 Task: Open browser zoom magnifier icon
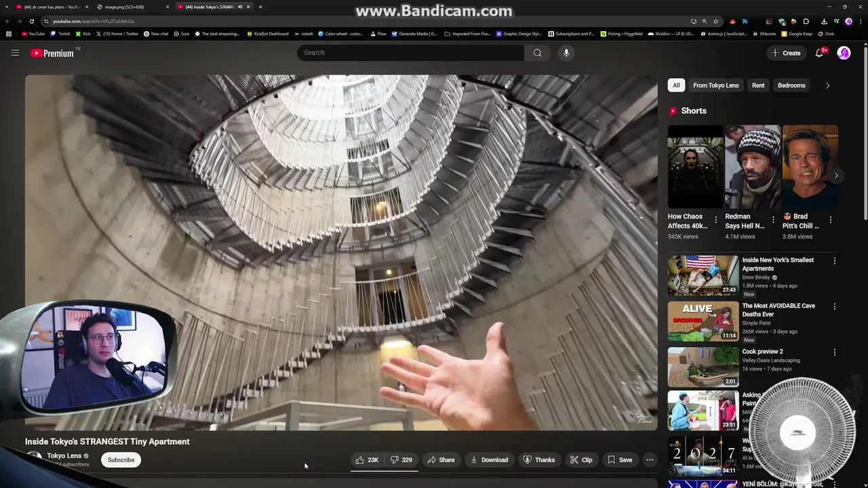(x=704, y=21)
